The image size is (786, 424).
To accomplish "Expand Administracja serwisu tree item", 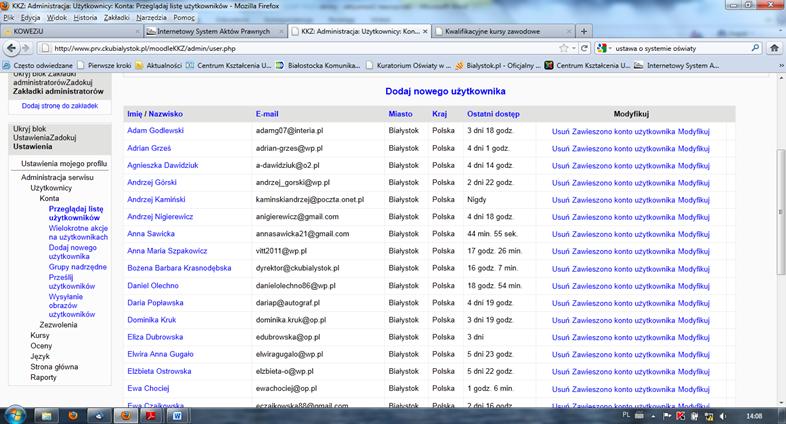I will tap(57, 177).
